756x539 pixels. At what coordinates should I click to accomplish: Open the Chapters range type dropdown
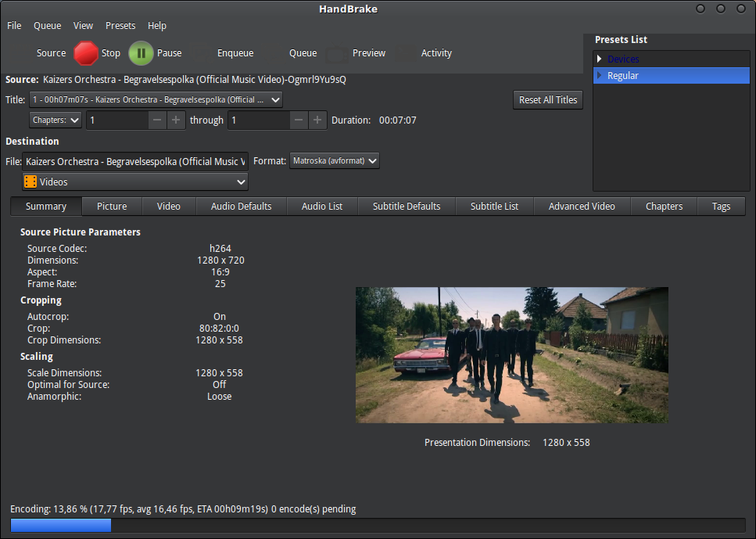pos(56,120)
